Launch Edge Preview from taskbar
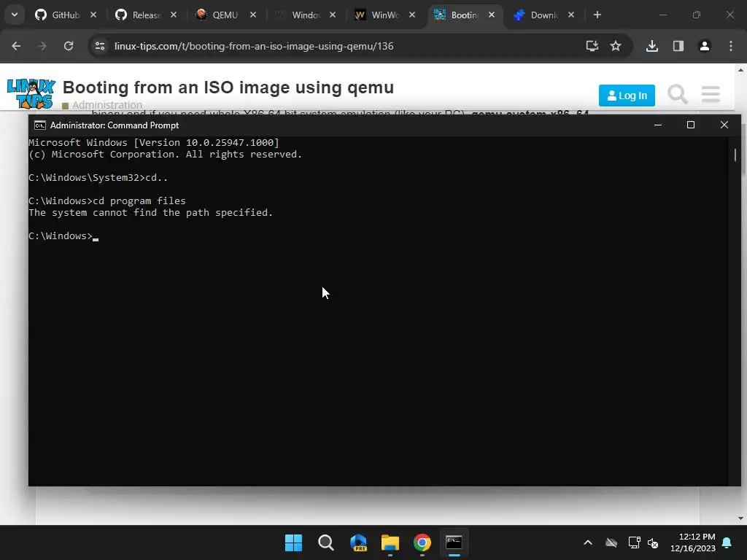The image size is (747, 560). (x=358, y=542)
